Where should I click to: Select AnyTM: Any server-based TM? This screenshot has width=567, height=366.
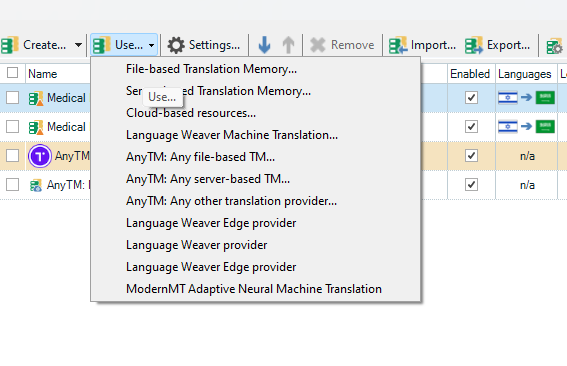pyautogui.click(x=255, y=179)
